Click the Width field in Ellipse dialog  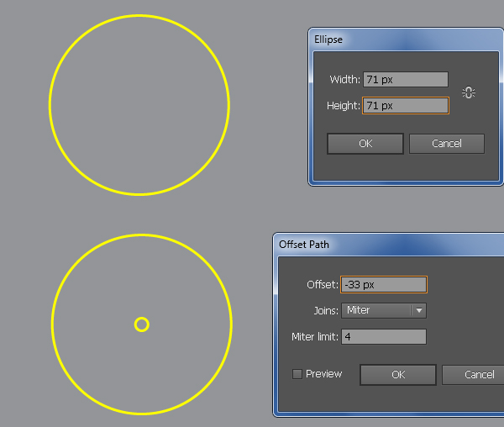406,79
